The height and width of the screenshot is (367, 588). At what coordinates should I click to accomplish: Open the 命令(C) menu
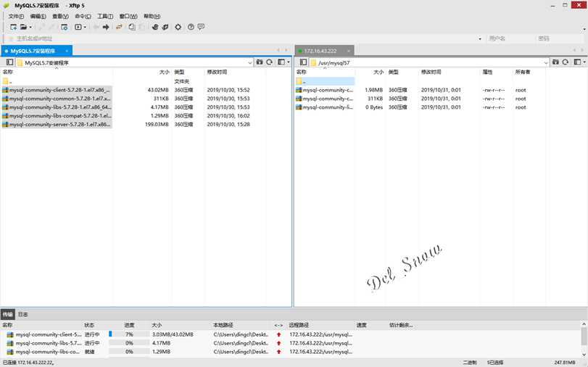(x=83, y=16)
